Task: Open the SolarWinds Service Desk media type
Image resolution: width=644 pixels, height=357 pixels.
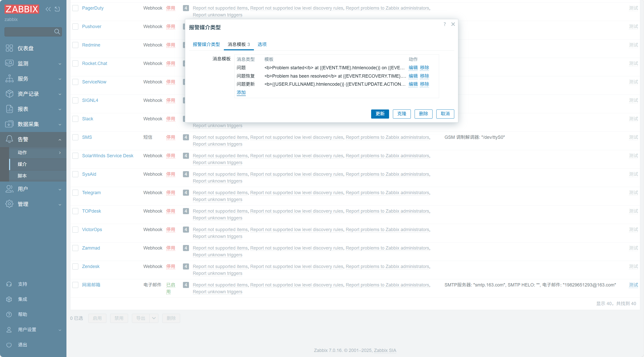Action: tap(108, 156)
